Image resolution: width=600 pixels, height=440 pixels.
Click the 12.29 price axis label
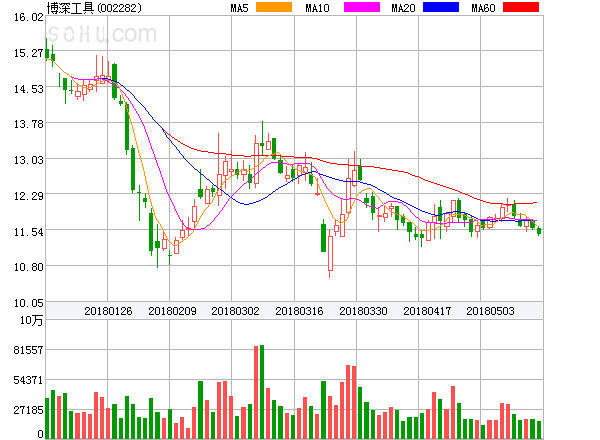[29, 196]
